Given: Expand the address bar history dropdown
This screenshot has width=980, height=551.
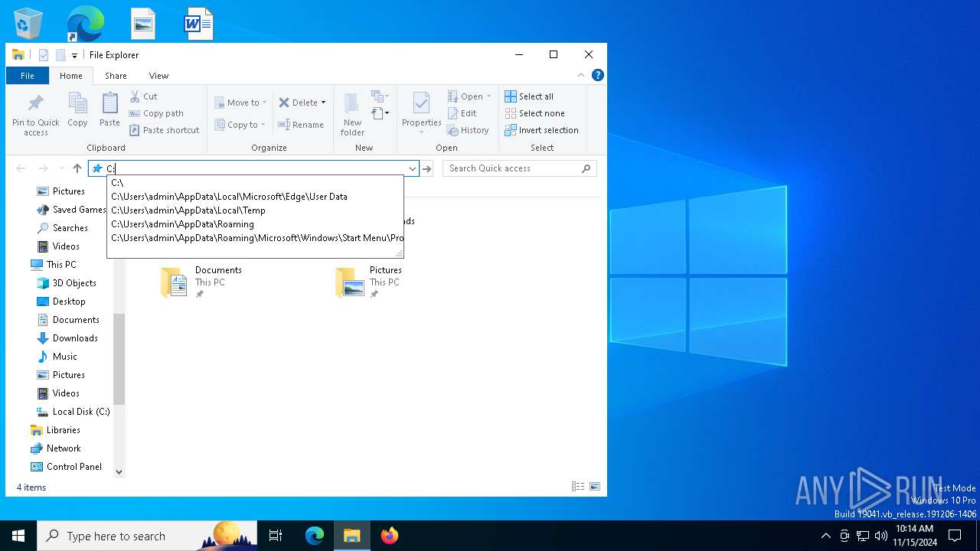Looking at the screenshot, I should point(412,168).
